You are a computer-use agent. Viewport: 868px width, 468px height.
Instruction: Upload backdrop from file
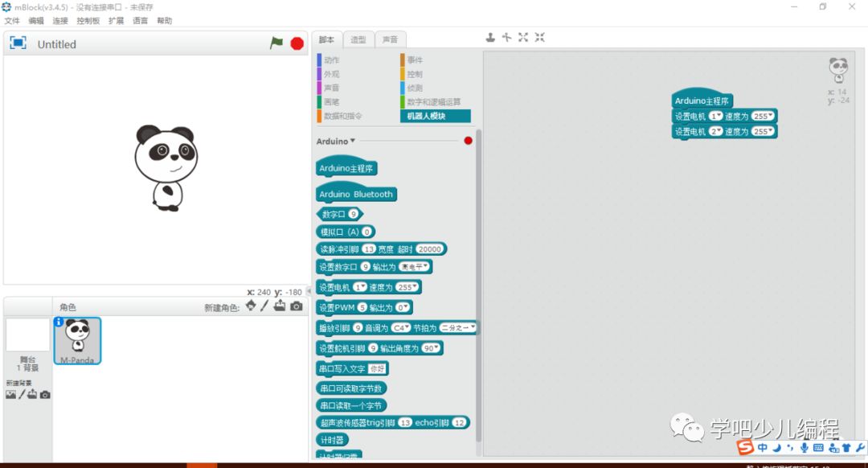click(32, 394)
